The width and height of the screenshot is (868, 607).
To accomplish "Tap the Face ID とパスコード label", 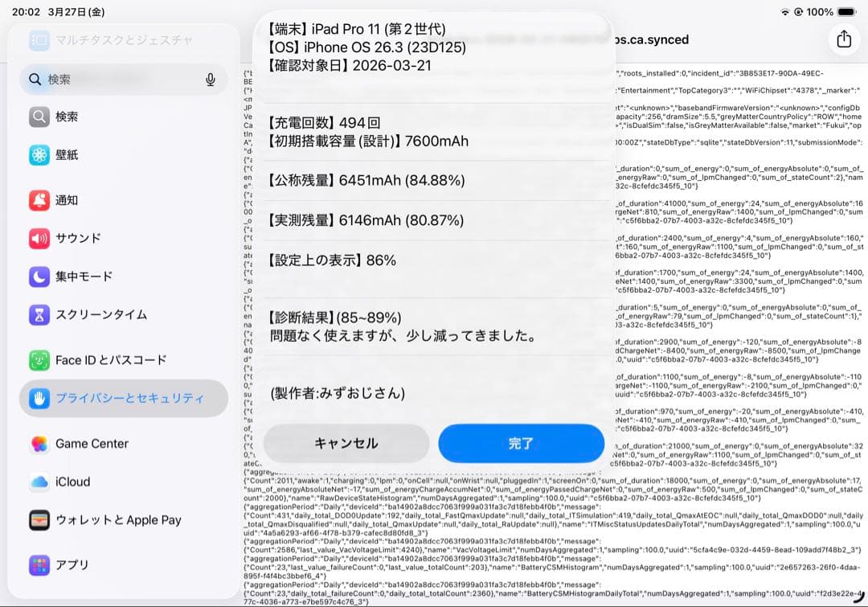I will (111, 360).
